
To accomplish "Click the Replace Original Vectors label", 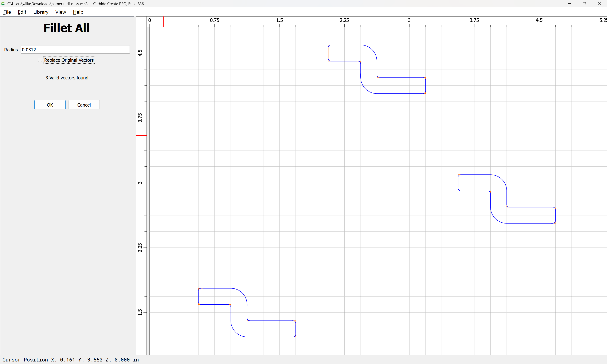I will [x=69, y=60].
